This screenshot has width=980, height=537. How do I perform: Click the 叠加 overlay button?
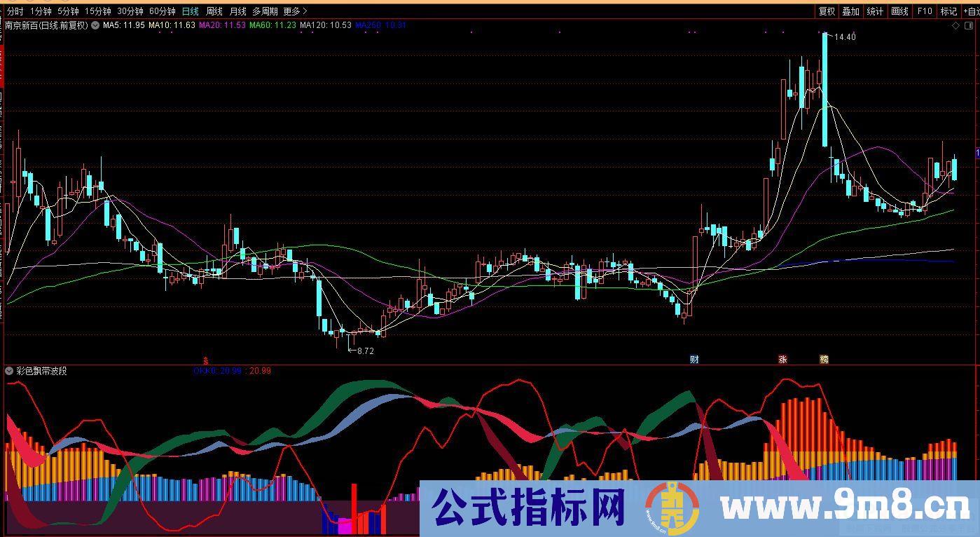(851, 11)
